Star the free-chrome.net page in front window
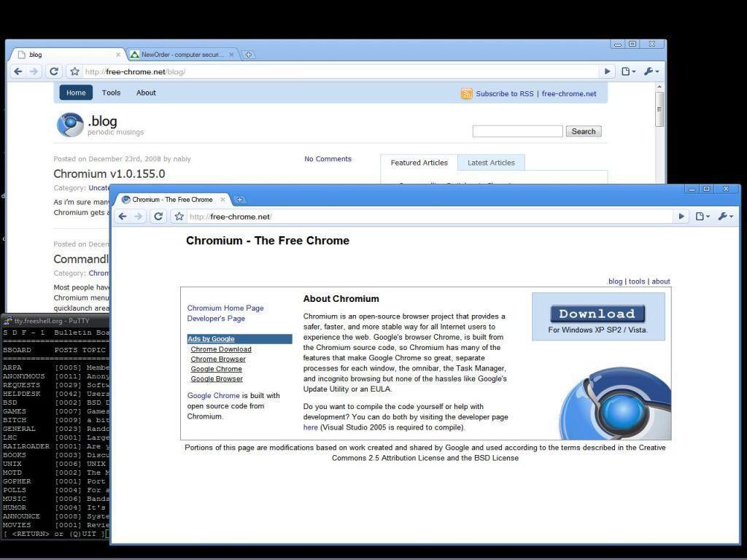The height and width of the screenshot is (560, 747). pos(179,217)
